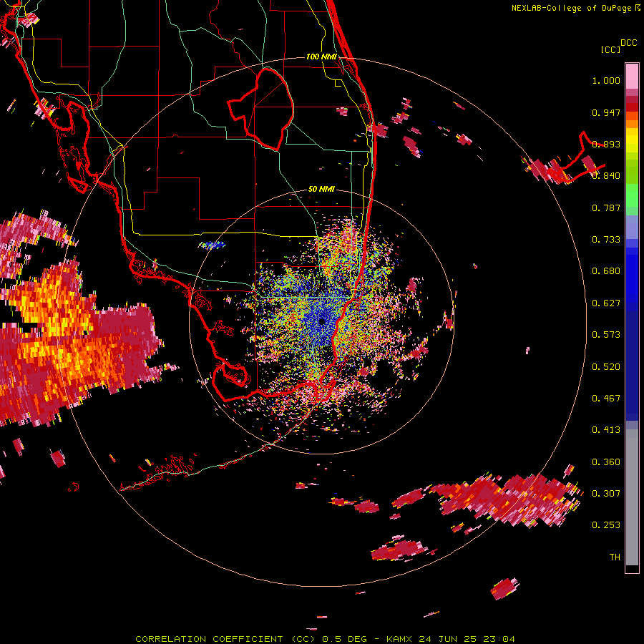644x644 pixels.
Task: Click the DCC product label above the scale
Action: (628, 43)
